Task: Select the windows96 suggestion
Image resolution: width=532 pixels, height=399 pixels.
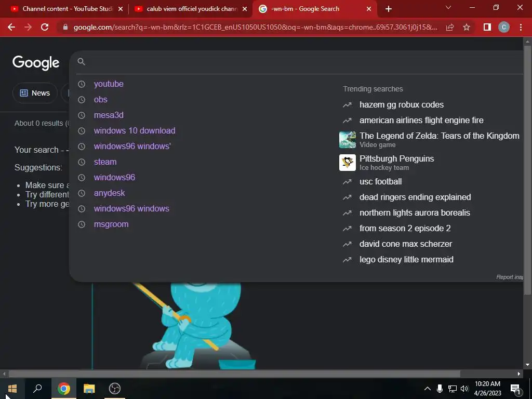Action: pyautogui.click(x=114, y=178)
